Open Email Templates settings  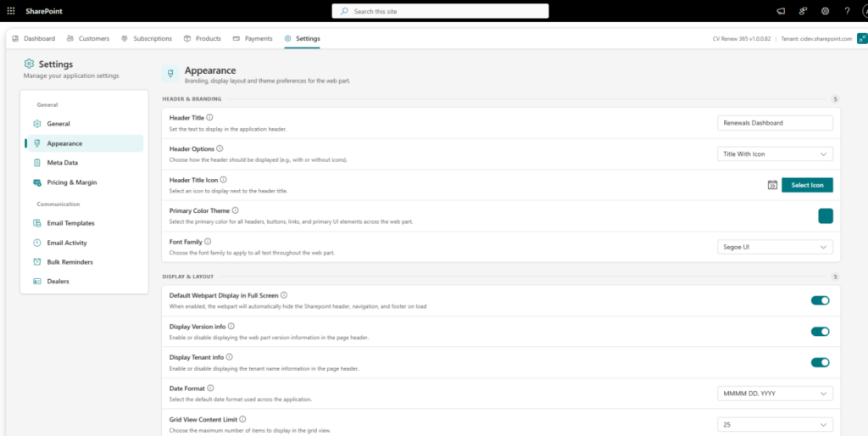tap(86, 223)
